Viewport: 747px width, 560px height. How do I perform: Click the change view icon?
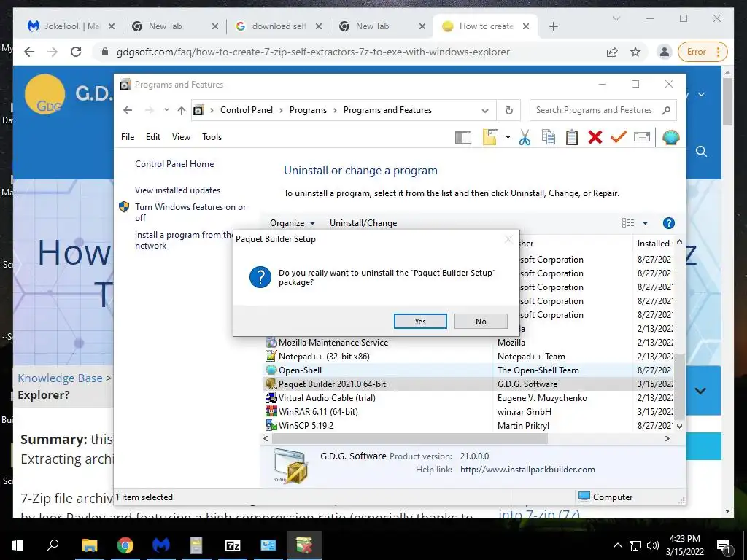(628, 223)
